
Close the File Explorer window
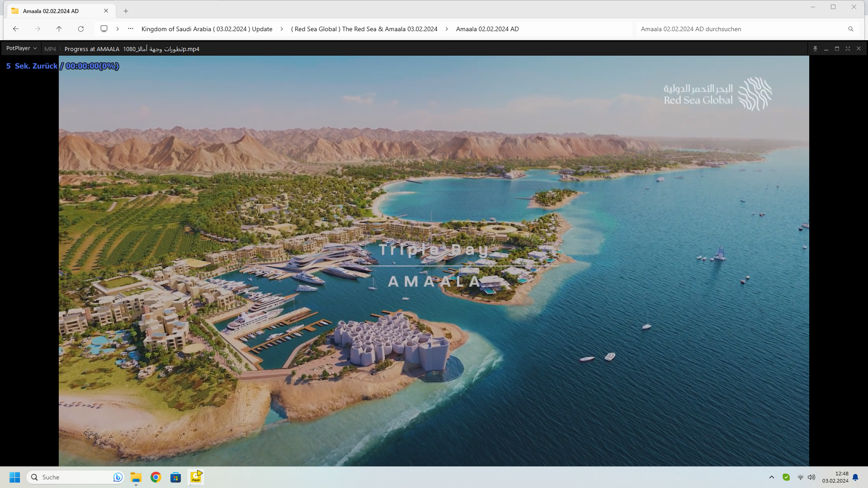click(854, 7)
